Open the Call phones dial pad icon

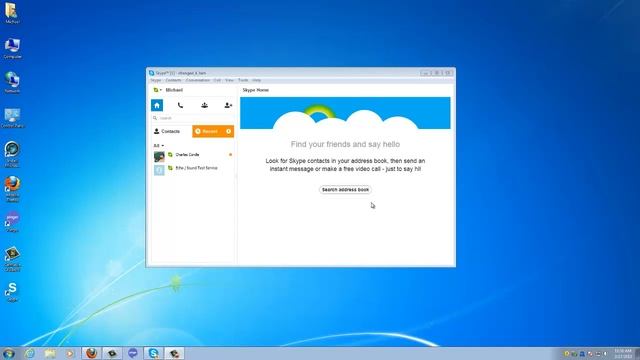tap(180, 105)
